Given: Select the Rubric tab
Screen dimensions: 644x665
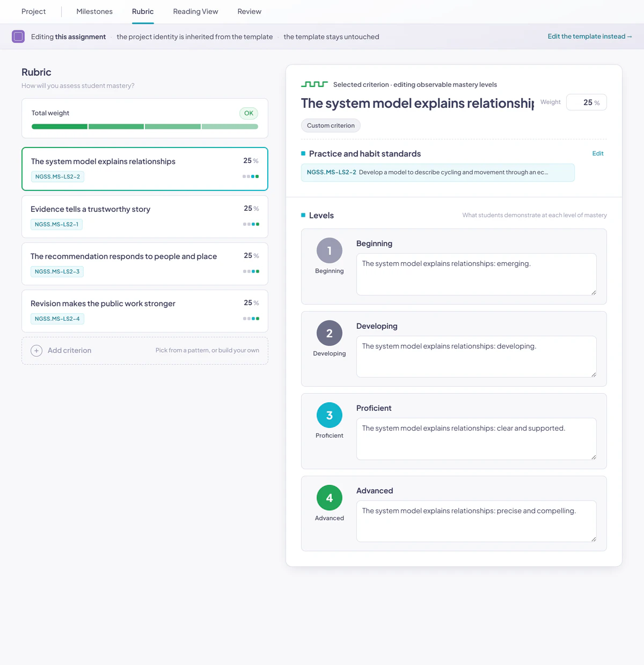Looking at the screenshot, I should point(143,11).
